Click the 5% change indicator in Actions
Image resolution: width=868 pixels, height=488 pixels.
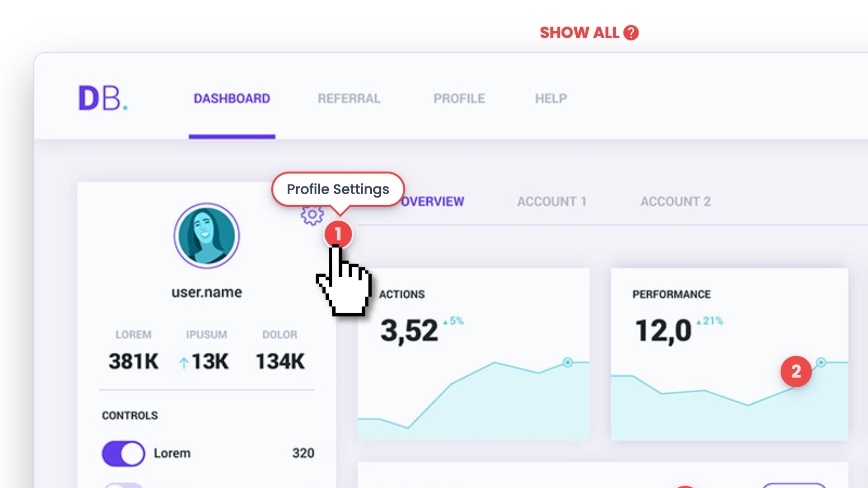[453, 321]
